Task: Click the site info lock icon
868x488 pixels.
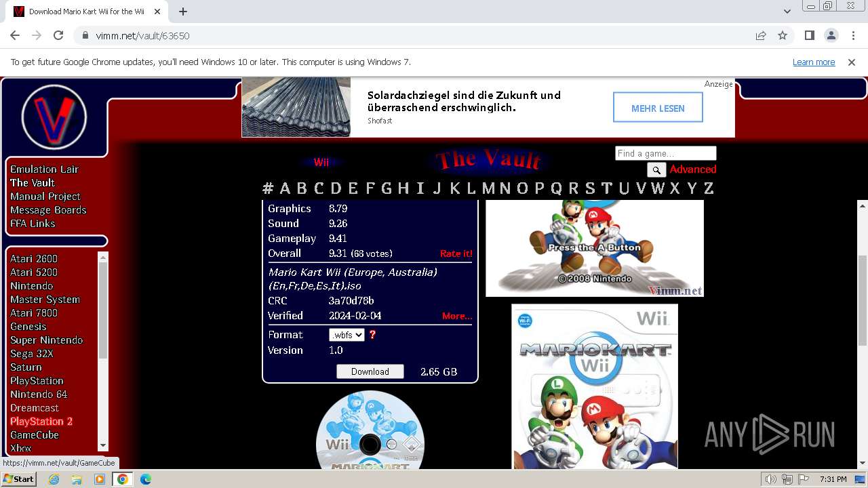Action: [85, 35]
